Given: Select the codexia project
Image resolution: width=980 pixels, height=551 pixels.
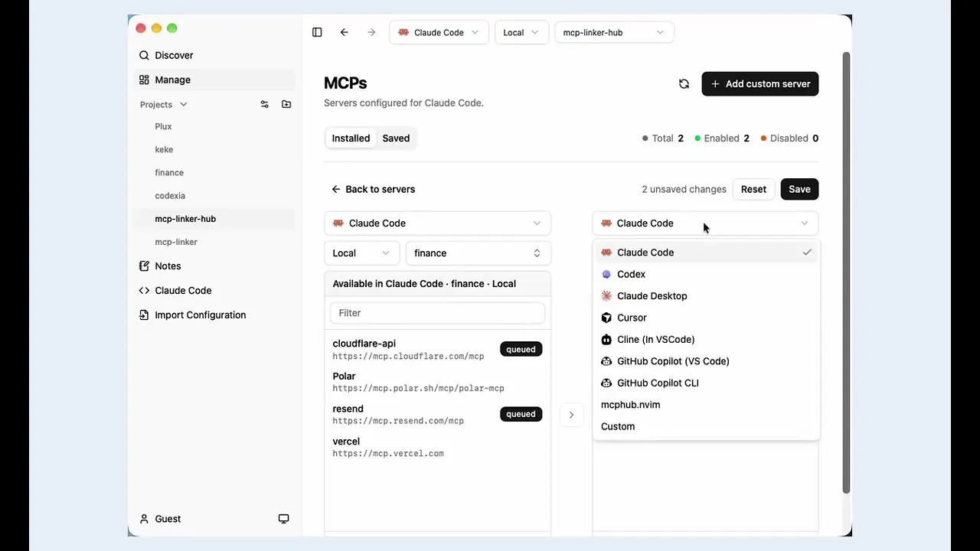Looking at the screenshot, I should [x=214, y=195].
